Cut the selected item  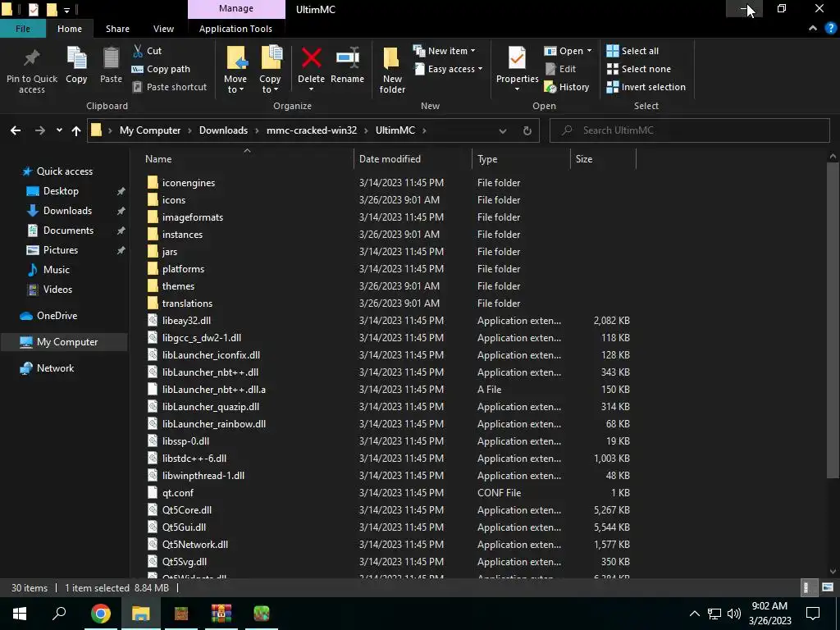[x=147, y=51]
